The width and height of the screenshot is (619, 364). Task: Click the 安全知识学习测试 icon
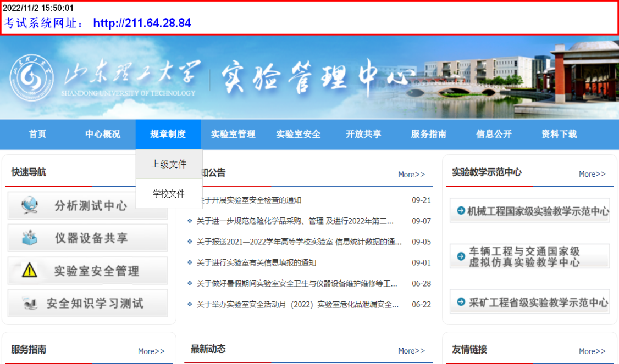click(29, 303)
